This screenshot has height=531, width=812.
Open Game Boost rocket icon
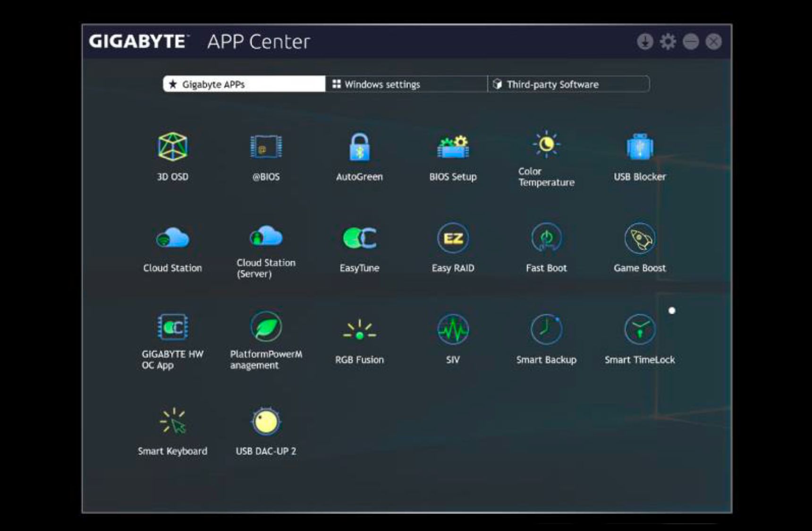pos(640,238)
